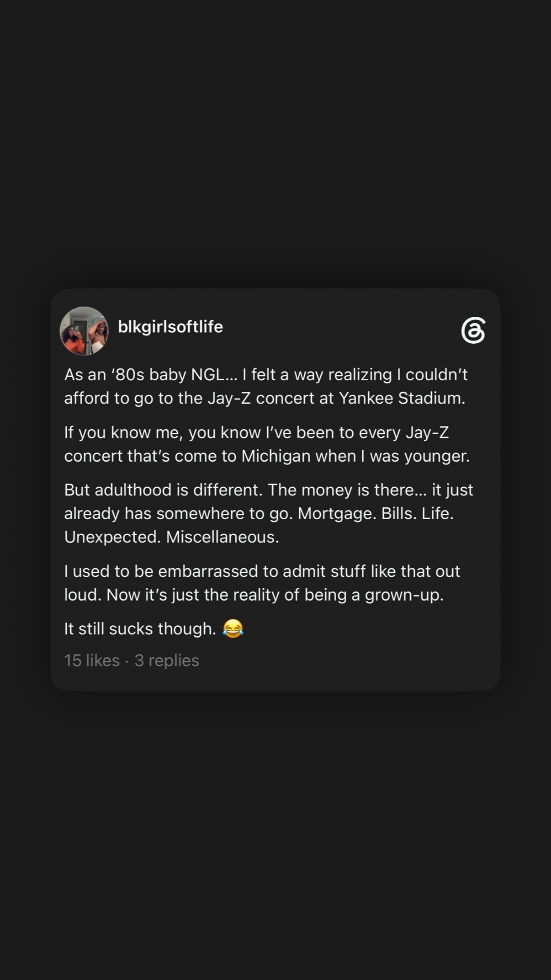Tap the blkgirlsoftlife profile picture
The height and width of the screenshot is (980, 551).
(84, 331)
